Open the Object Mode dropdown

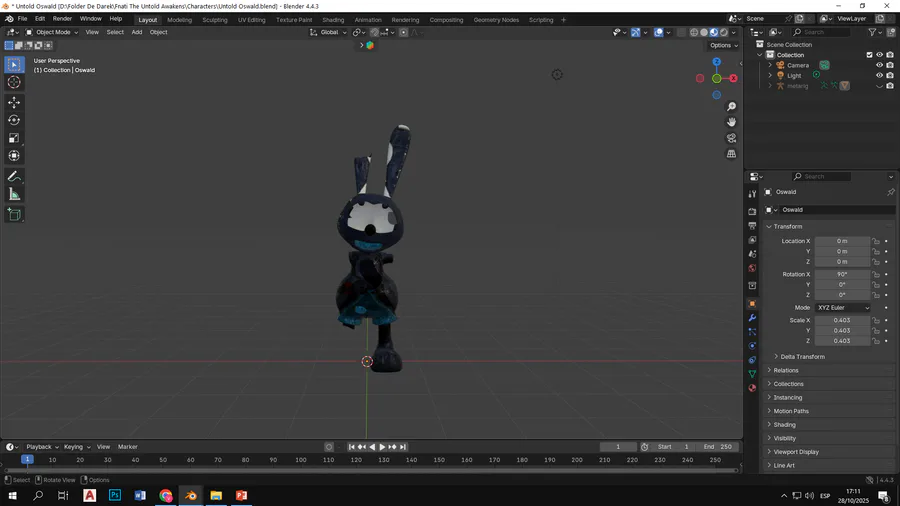(52, 32)
